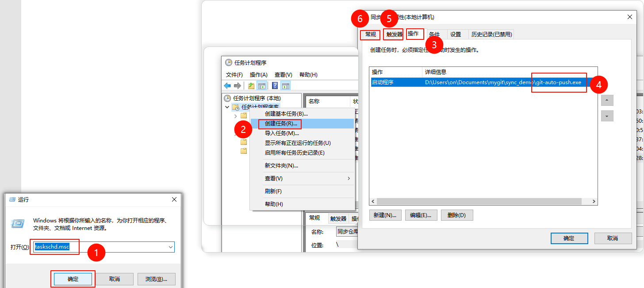Open the 打开 combo box dropdown arrow
The image size is (644, 288).
pyautogui.click(x=171, y=247)
